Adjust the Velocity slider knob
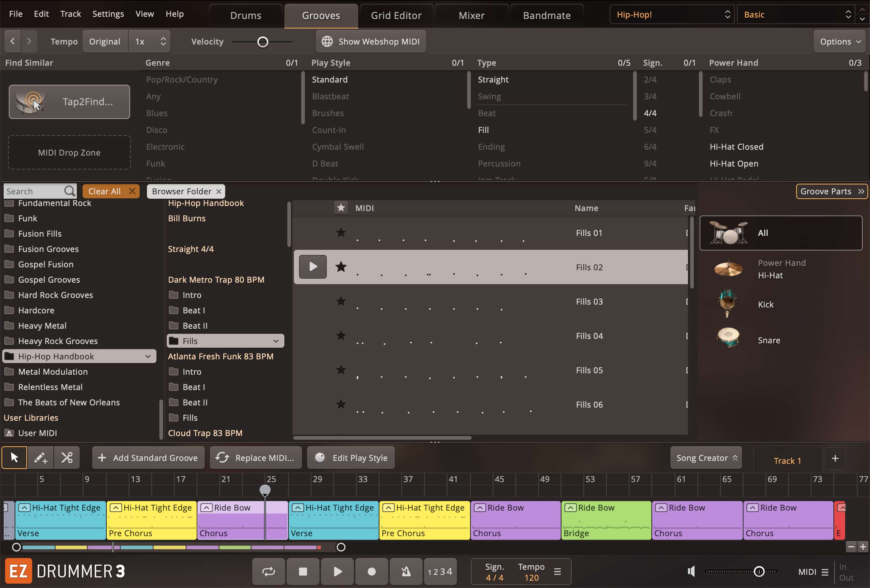The width and height of the screenshot is (870, 588). click(263, 42)
